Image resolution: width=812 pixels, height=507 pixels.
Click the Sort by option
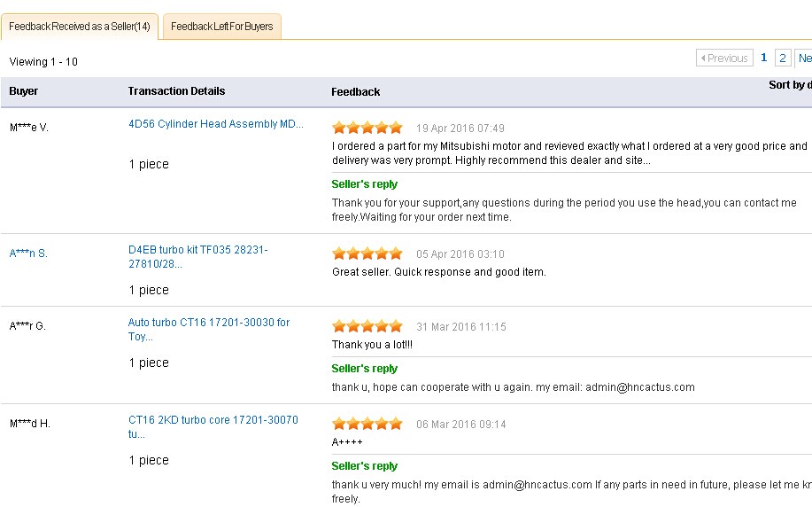pos(789,85)
